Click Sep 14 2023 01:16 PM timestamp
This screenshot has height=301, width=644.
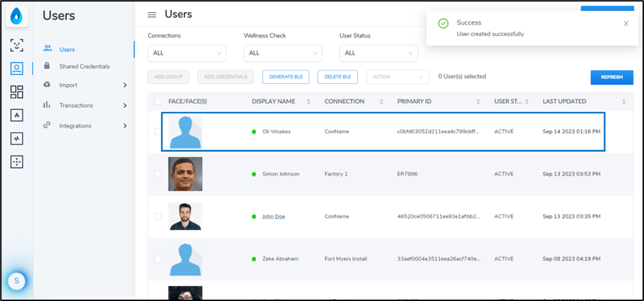[x=572, y=132]
